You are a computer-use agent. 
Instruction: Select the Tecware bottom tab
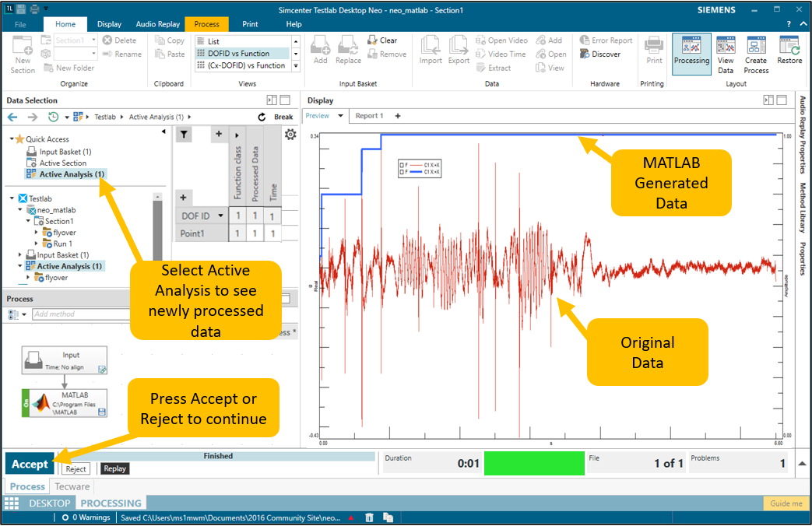pos(72,486)
